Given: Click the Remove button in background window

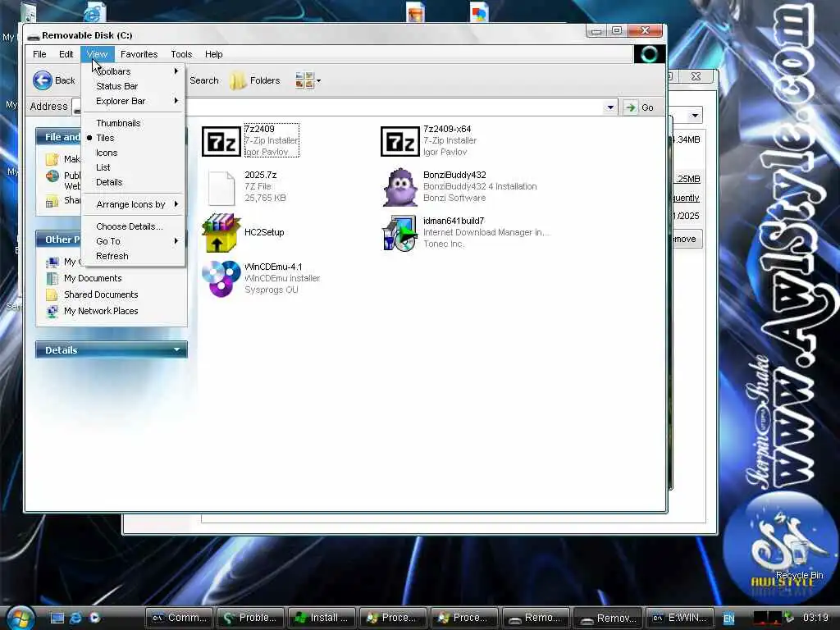Looking at the screenshot, I should click(686, 239).
